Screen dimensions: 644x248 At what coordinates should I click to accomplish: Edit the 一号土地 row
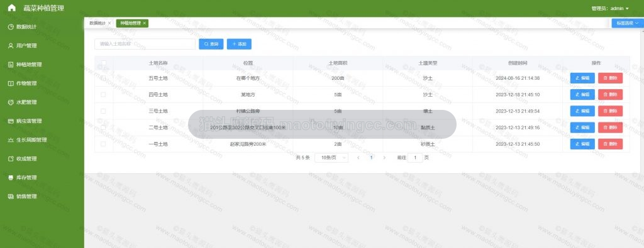coord(582,144)
